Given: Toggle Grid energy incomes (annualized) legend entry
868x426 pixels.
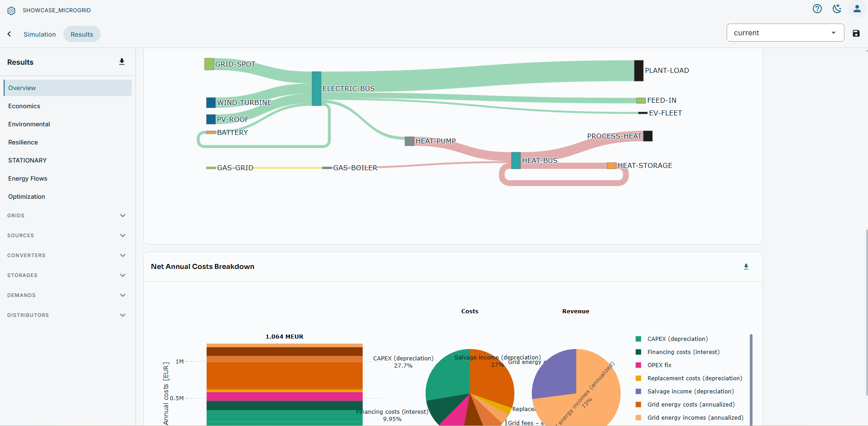Looking at the screenshot, I should point(690,417).
